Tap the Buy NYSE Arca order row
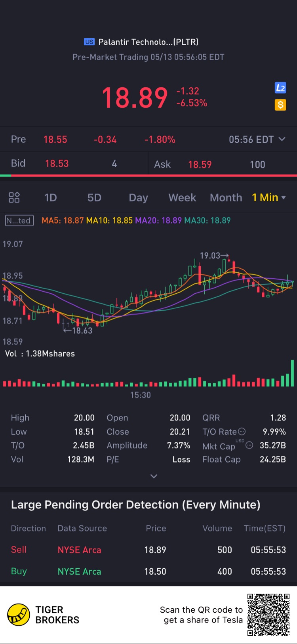The height and width of the screenshot is (644, 297). [x=148, y=571]
